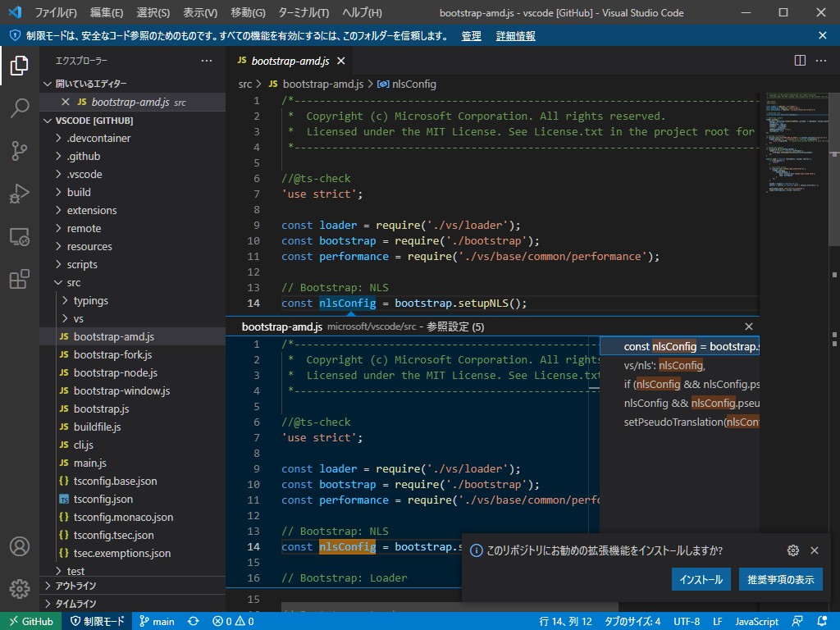Select the bootstrap-amd.js editor tab
The height and width of the screenshot is (630, 840).
coord(290,61)
